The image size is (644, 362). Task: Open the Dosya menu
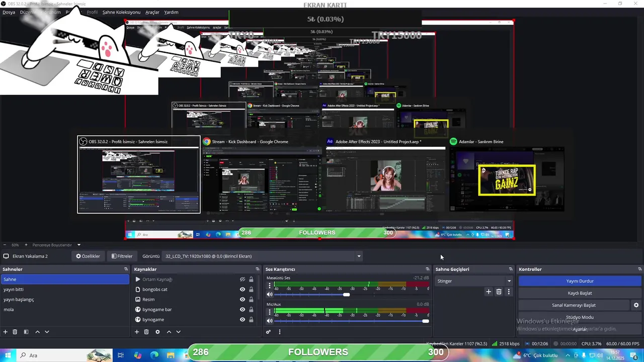9,12
